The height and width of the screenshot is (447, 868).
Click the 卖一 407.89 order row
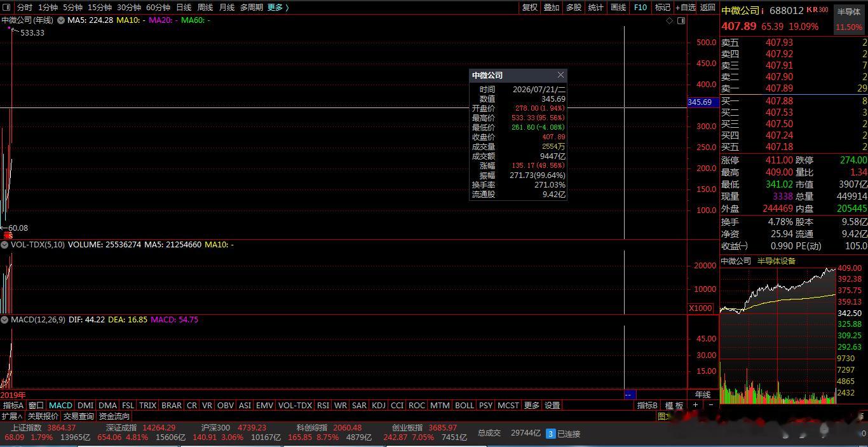794,88
